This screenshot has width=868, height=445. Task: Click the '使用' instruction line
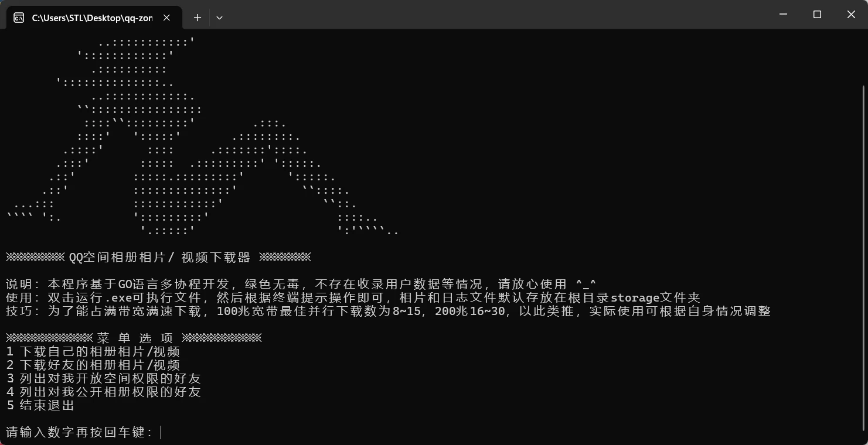click(x=353, y=298)
